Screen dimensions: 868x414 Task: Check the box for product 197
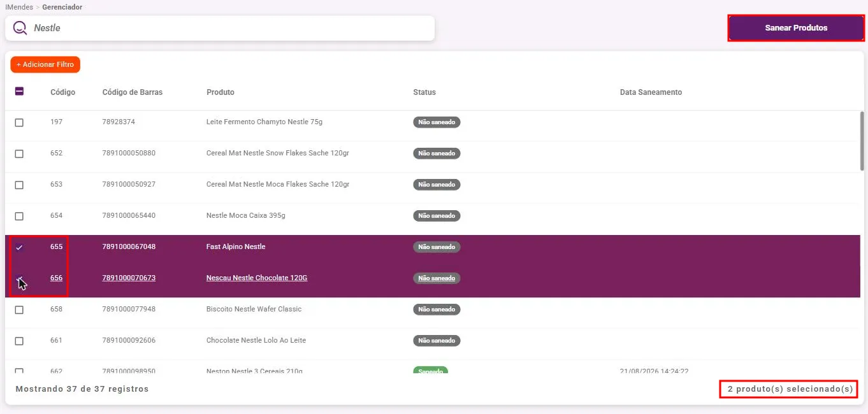pos(19,122)
